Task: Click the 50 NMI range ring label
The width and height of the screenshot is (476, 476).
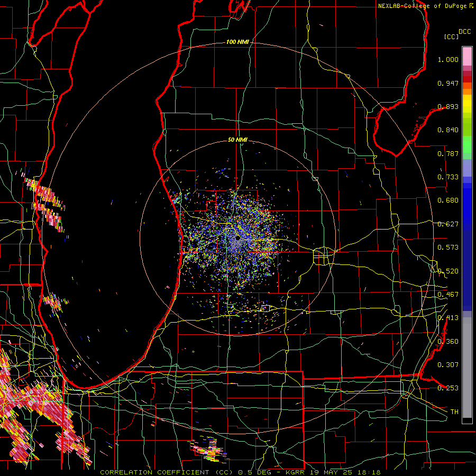Action: pyautogui.click(x=237, y=140)
